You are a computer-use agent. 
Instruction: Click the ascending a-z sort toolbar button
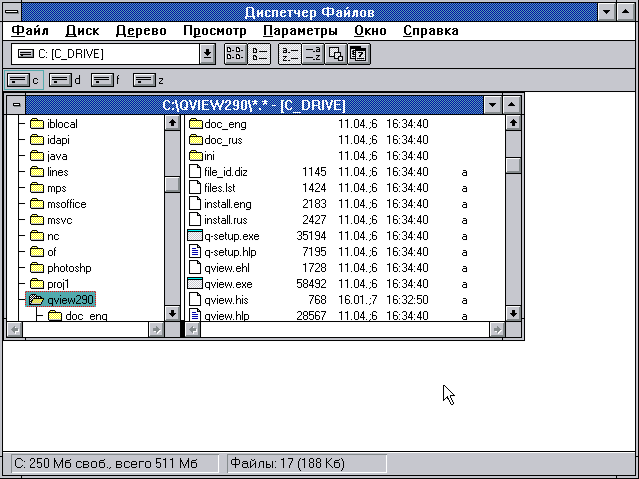(289, 54)
